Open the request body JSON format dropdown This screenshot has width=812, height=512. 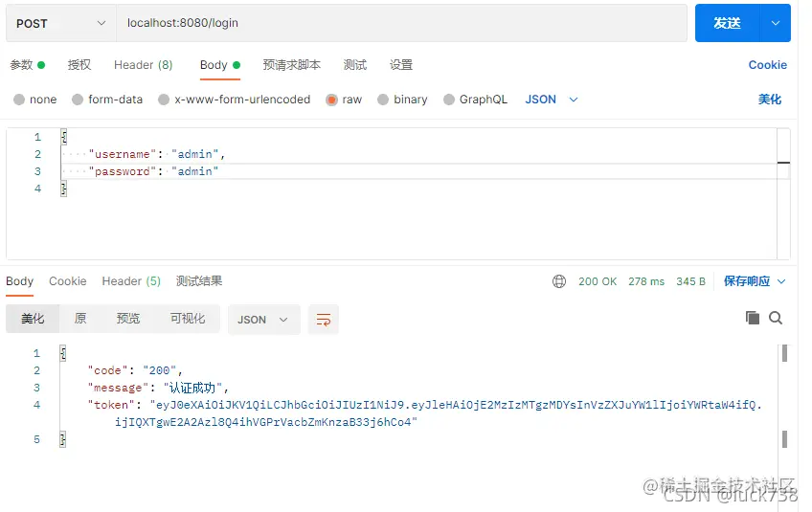551,100
